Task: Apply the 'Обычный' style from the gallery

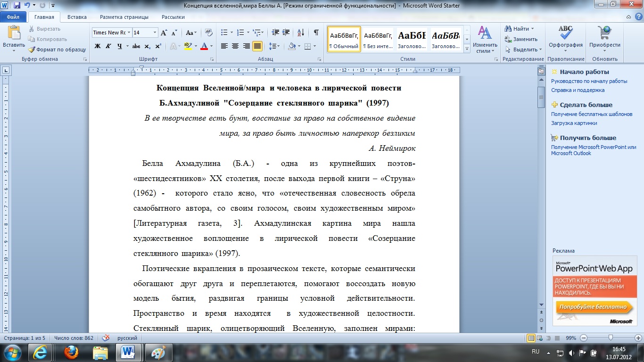Action: [x=344, y=39]
